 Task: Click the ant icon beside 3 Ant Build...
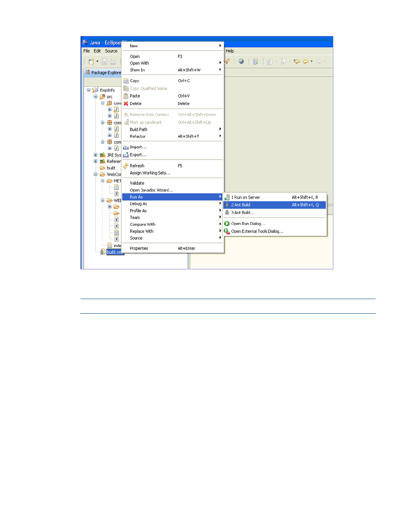tap(227, 212)
